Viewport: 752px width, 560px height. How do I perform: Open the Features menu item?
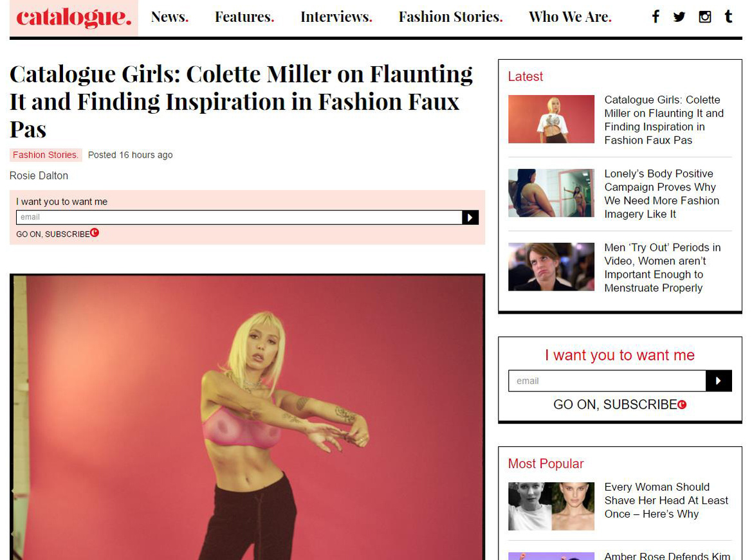244,17
